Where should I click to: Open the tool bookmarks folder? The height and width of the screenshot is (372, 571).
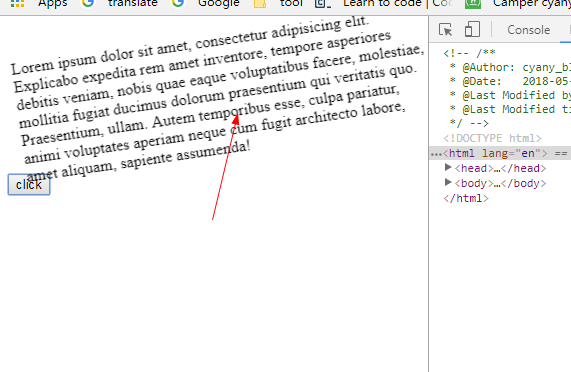(x=278, y=4)
